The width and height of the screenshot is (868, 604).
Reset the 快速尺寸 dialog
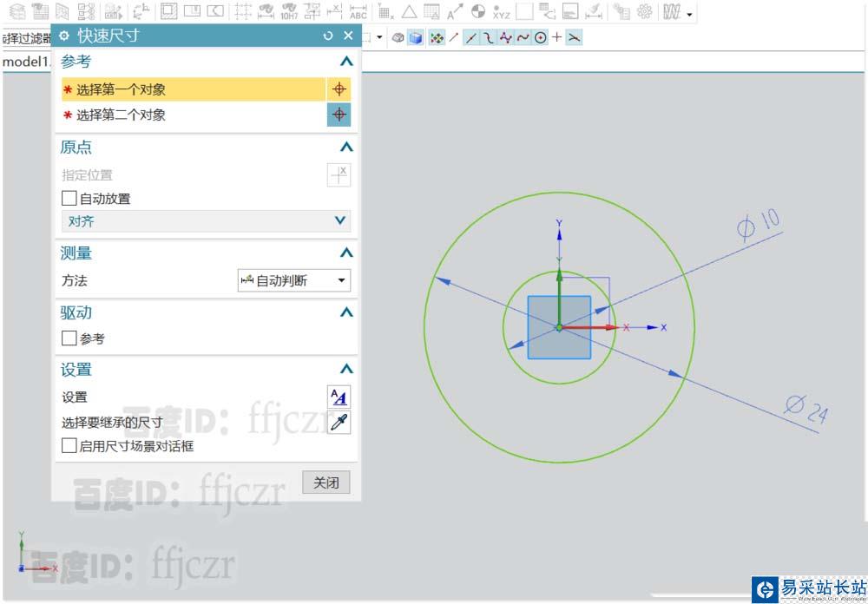tap(328, 36)
